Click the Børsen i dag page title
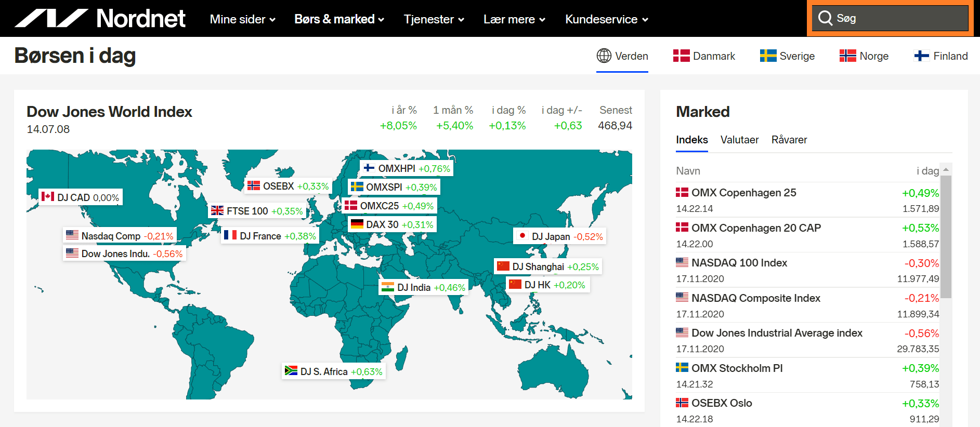Viewport: 980px width, 427px height. 75,56
